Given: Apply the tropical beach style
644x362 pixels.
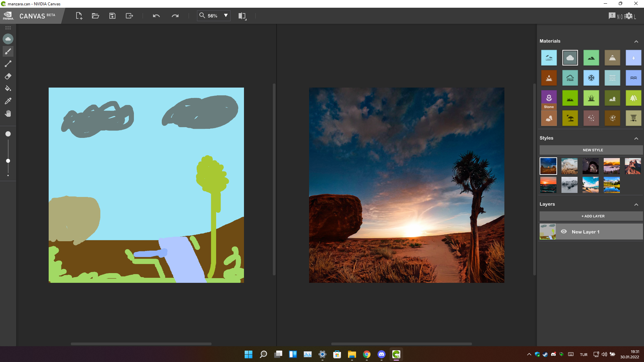Looking at the screenshot, I should click(591, 185).
